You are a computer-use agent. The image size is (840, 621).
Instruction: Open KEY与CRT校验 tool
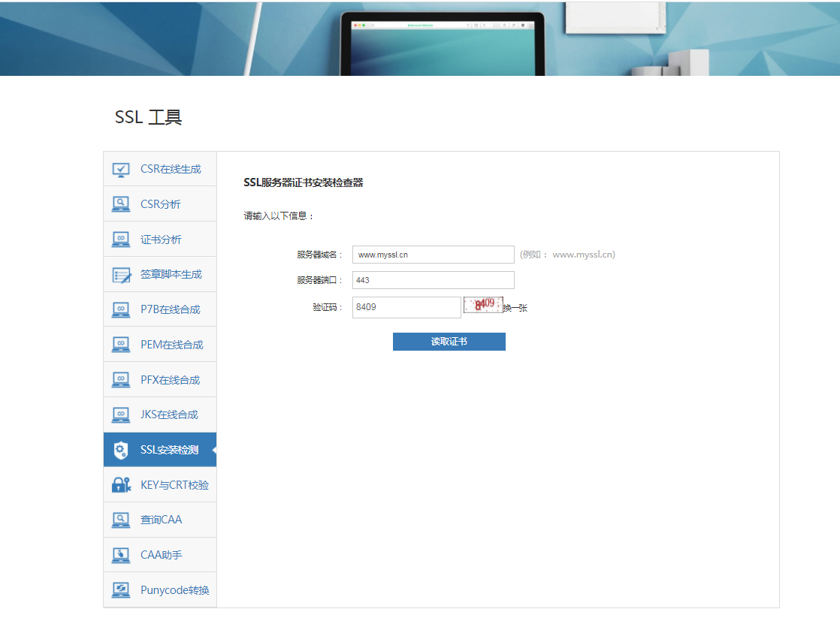(x=160, y=485)
